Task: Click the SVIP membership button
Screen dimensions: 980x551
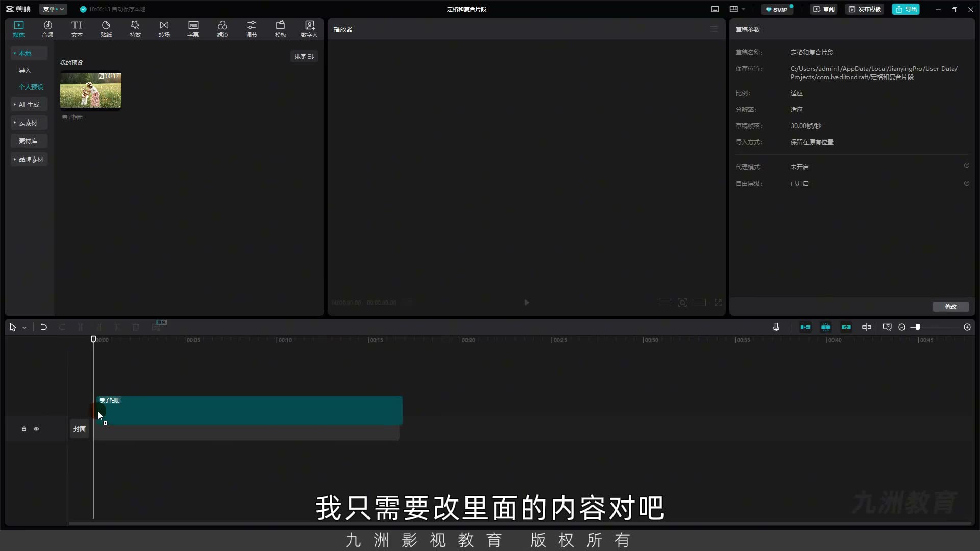Action: (x=777, y=9)
